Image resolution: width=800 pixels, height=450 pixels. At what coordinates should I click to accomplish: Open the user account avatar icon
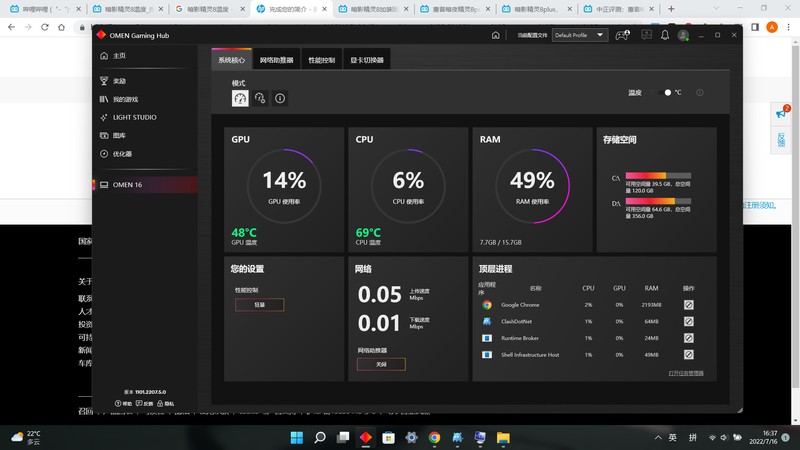tap(684, 35)
